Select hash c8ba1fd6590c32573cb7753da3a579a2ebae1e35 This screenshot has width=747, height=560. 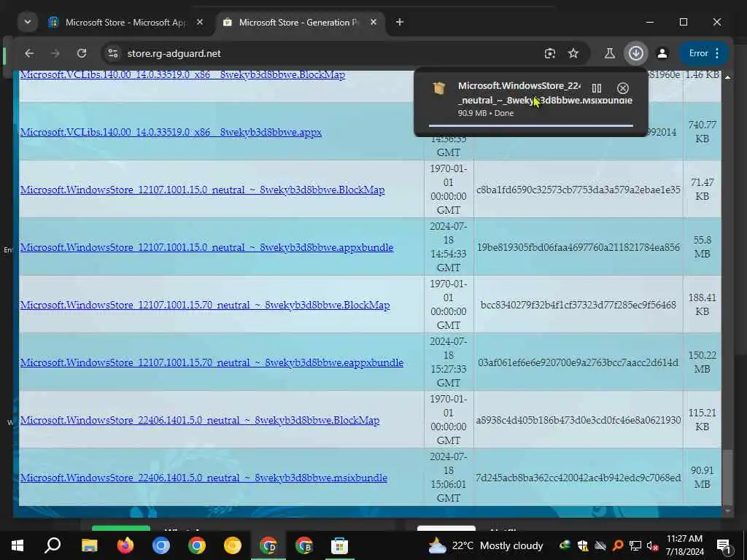578,190
